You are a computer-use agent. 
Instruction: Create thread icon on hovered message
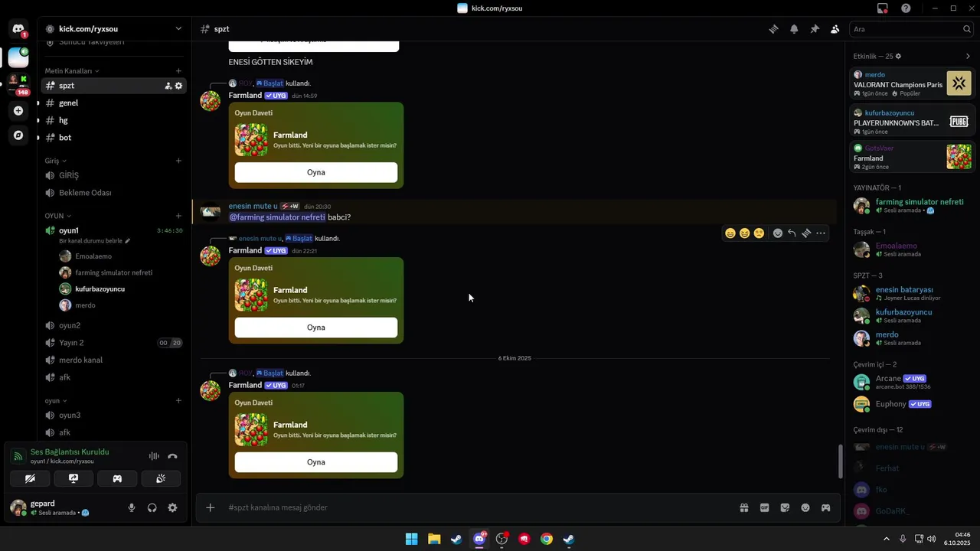pos(806,233)
